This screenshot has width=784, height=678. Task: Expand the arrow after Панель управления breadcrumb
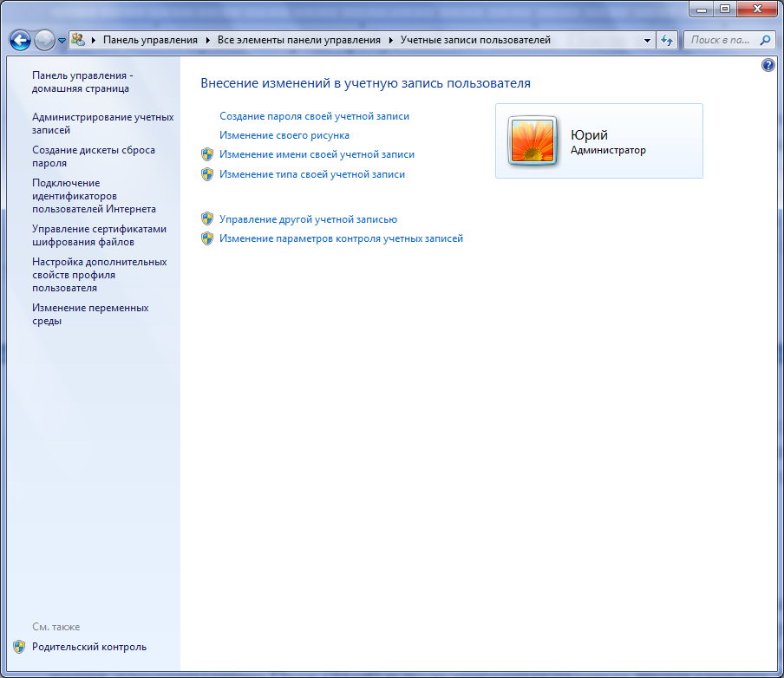point(208,40)
